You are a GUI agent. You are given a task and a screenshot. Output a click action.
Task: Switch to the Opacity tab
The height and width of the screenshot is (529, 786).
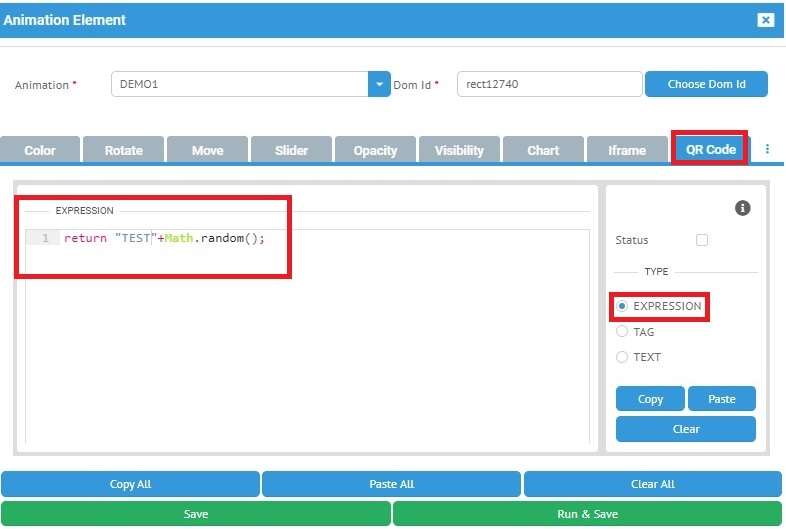point(375,150)
